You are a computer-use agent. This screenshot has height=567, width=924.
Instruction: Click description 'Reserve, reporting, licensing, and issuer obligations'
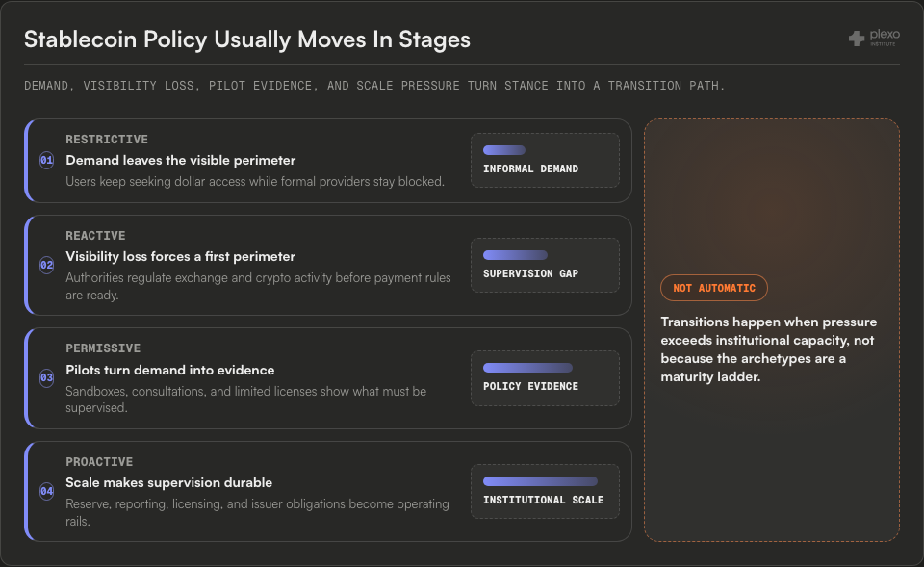(x=257, y=513)
